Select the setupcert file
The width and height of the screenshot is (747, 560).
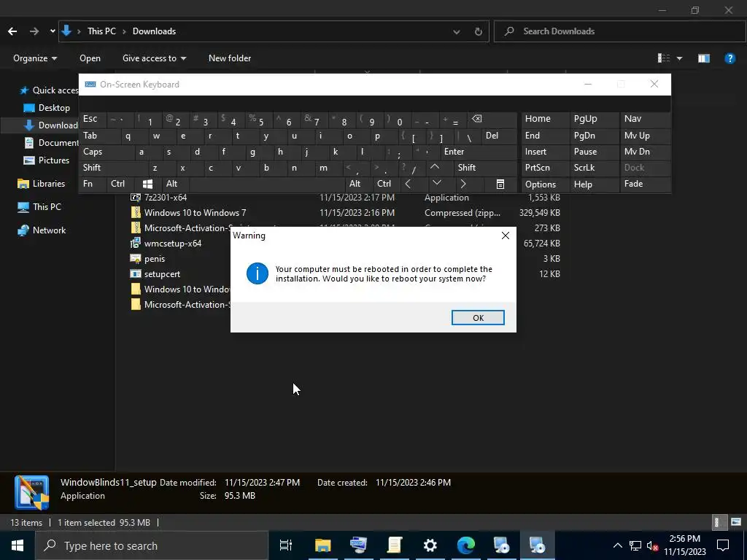tap(162, 274)
